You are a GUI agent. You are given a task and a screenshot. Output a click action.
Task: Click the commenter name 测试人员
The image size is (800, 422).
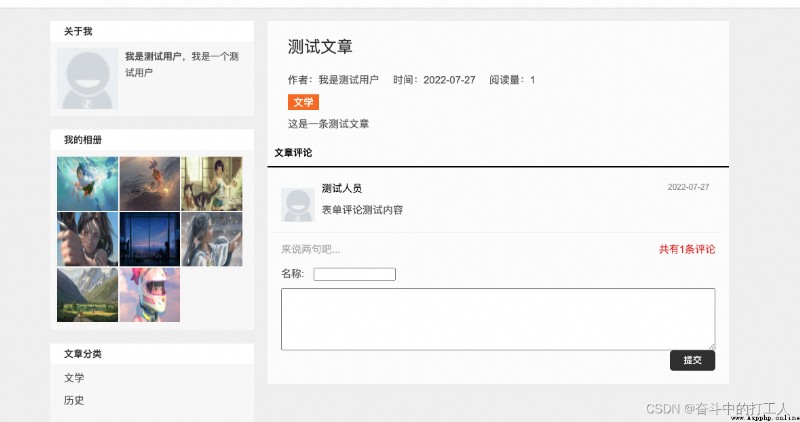(x=342, y=188)
